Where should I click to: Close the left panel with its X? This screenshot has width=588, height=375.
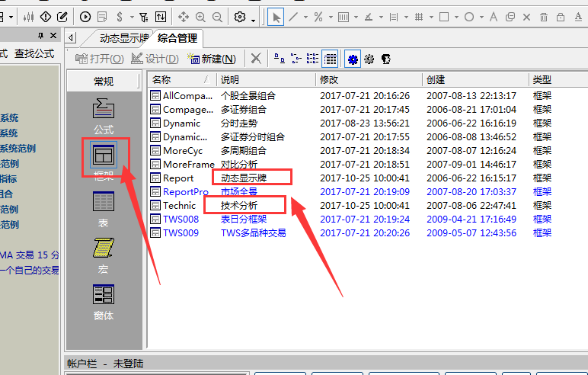(x=53, y=36)
